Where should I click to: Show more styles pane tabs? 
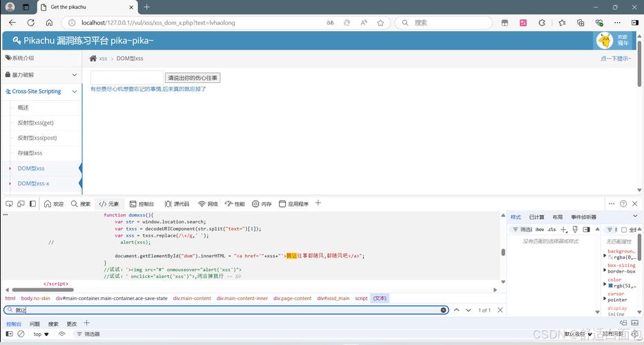[636, 217]
